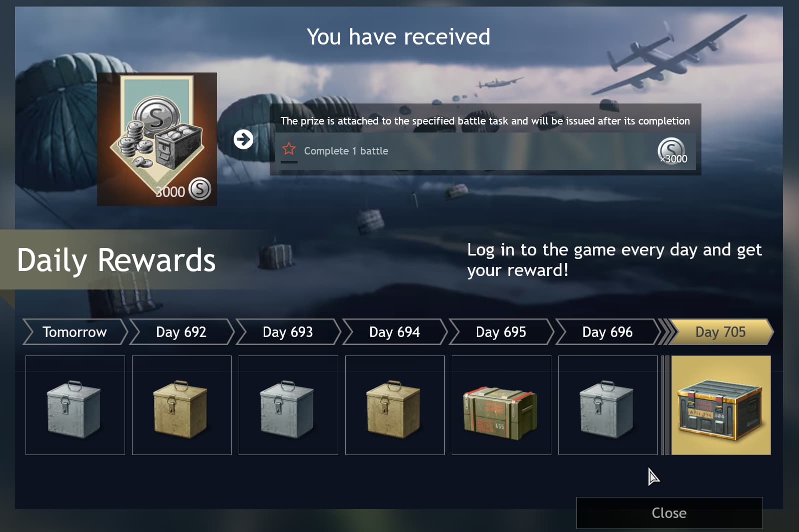Click the Day 695 label
Image resolution: width=799 pixels, height=532 pixels.
tap(501, 332)
